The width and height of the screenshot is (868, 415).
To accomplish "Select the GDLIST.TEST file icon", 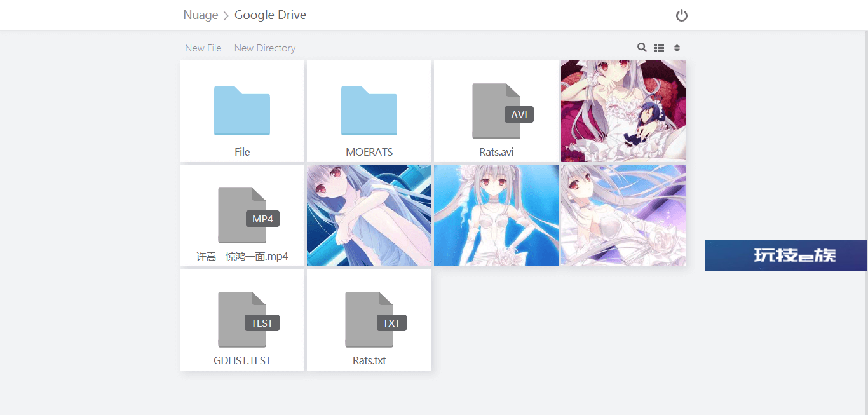I will pos(242,320).
